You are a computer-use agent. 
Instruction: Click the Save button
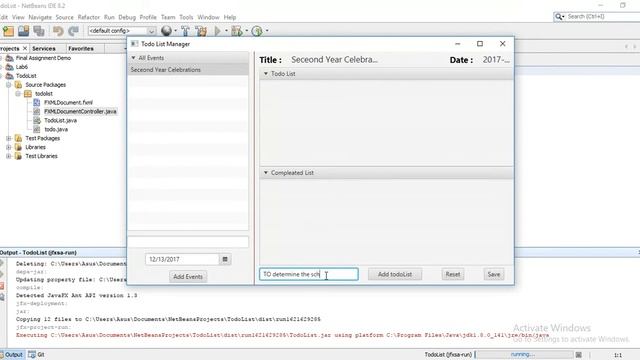[x=494, y=274]
